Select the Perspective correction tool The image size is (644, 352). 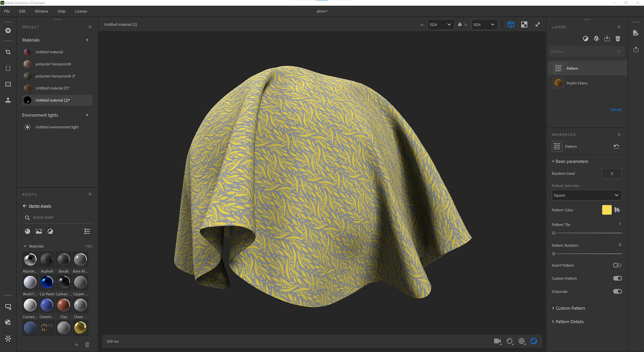click(8, 68)
